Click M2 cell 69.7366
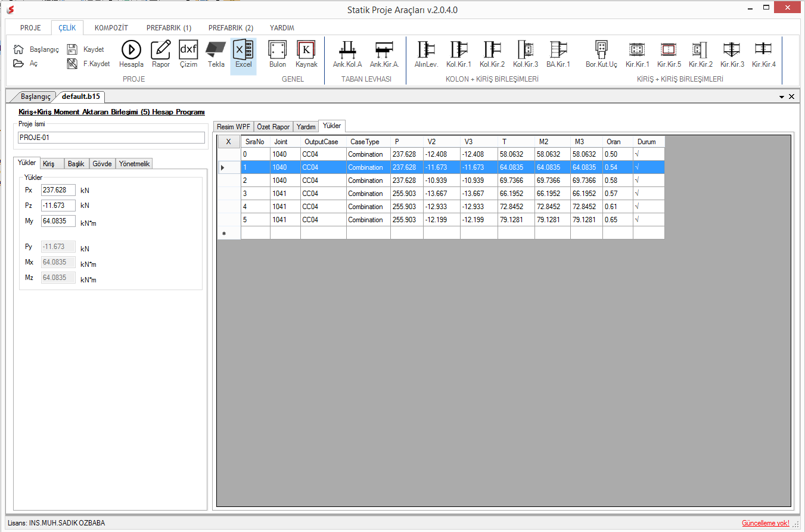The image size is (805, 532). pyautogui.click(x=552, y=181)
